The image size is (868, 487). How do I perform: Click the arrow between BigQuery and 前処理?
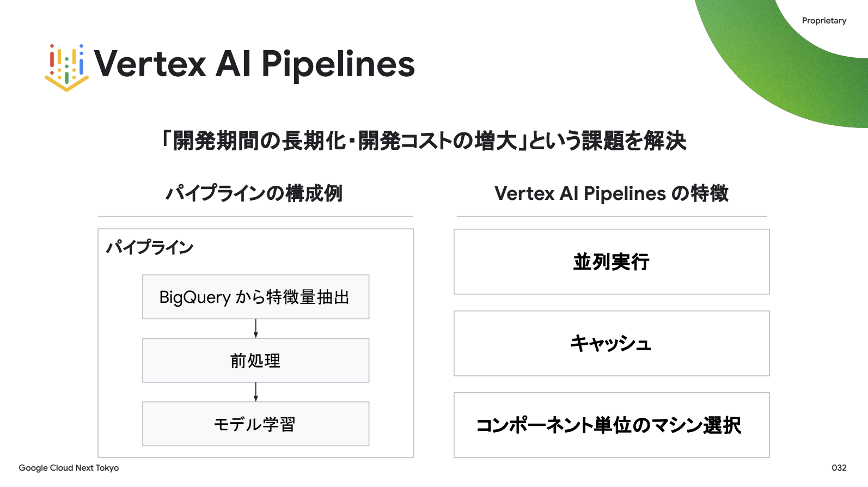255,328
